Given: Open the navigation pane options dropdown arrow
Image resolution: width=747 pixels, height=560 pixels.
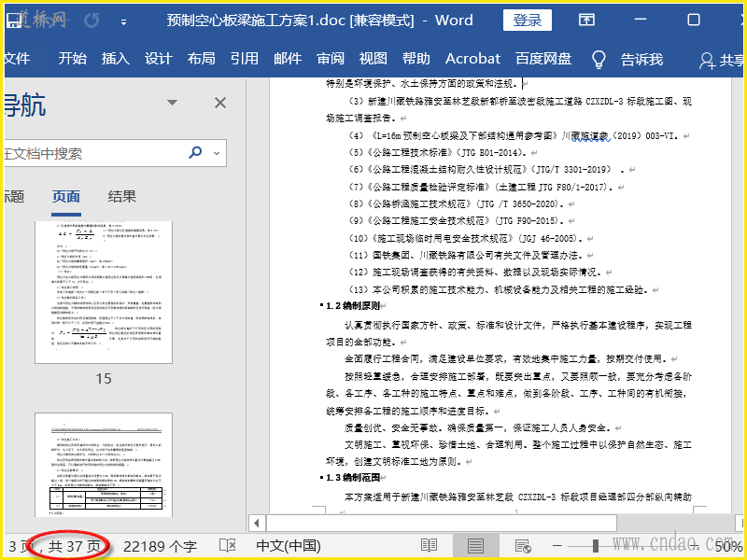Looking at the screenshot, I should click(172, 103).
